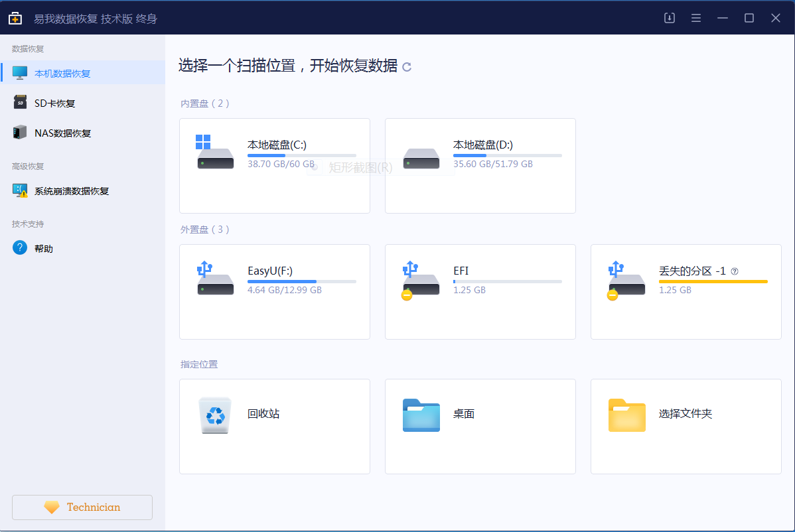Click the yellow 选择文件夹 folder icon

coord(627,415)
